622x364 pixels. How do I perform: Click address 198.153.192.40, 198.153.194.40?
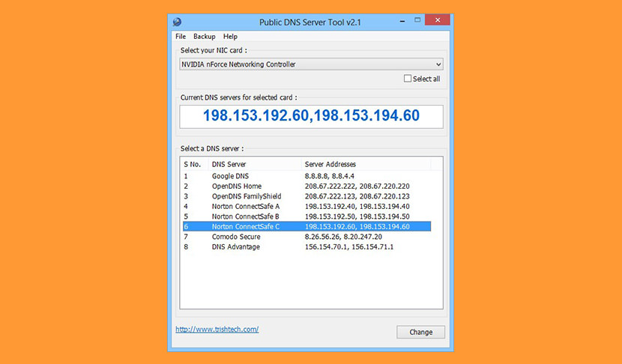357,207
